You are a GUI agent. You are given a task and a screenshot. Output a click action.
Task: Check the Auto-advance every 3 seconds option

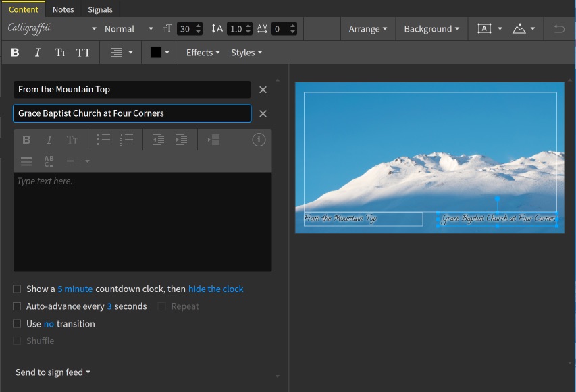(x=17, y=306)
